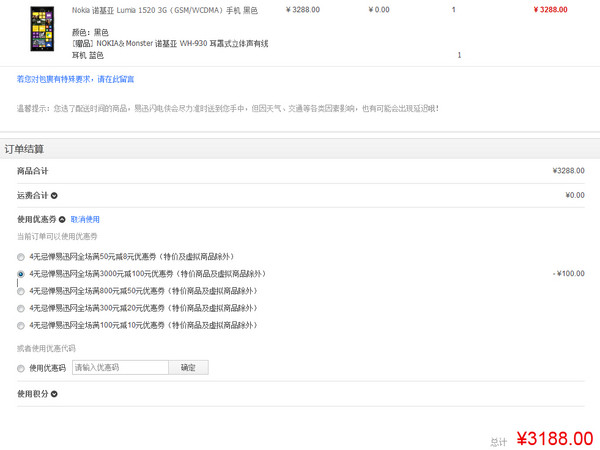Click the 运费合计 amount ¥0.00

575,195
